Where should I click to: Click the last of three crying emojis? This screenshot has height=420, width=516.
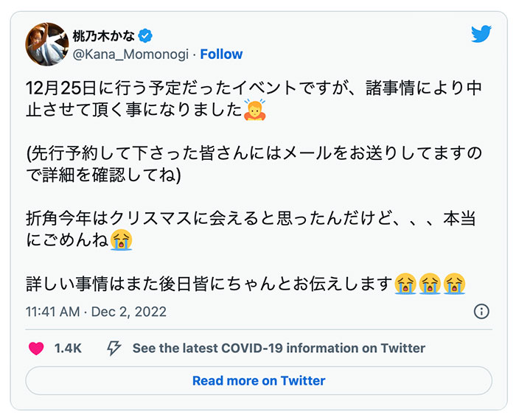pos(455,283)
